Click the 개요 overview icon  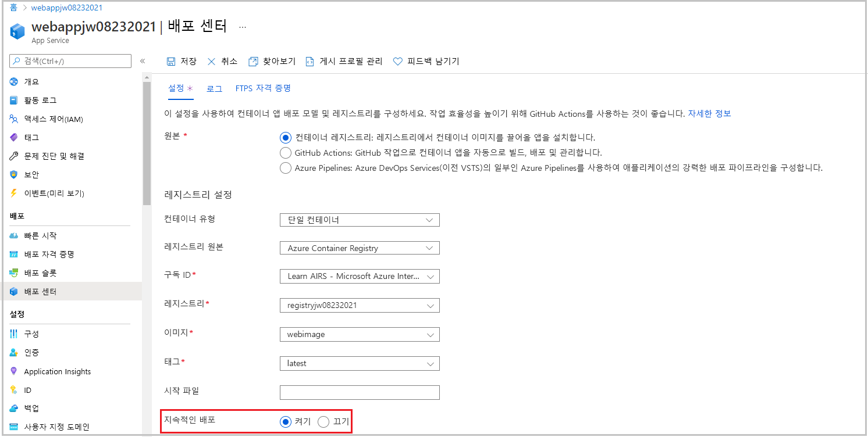click(15, 81)
